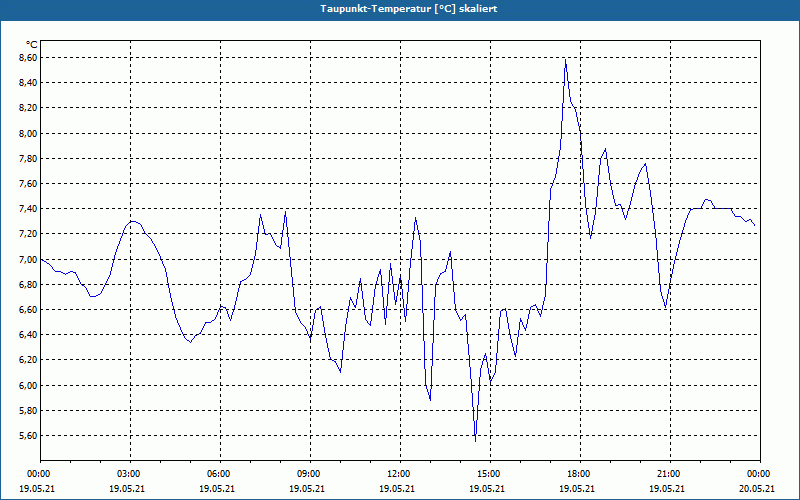Select the 19.05.21 date under 21:00
Image resolution: width=800 pixels, height=500 pixels.
[x=667, y=488]
